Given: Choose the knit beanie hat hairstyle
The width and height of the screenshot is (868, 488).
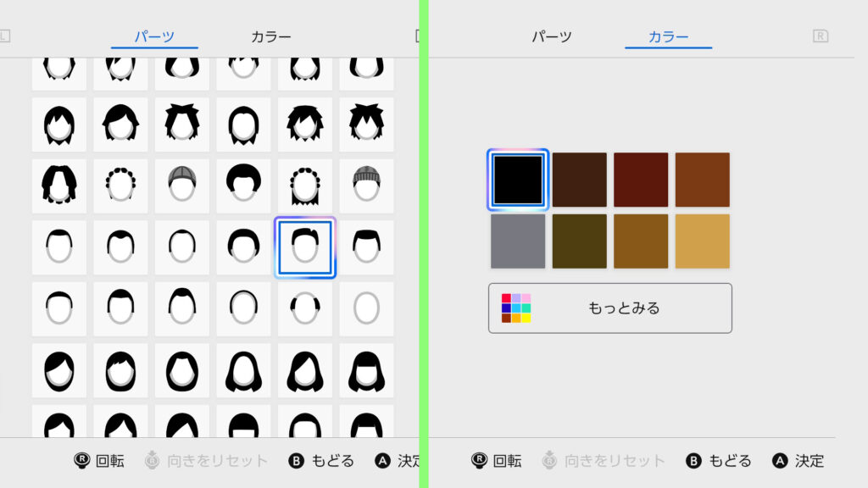Looking at the screenshot, I should (x=366, y=186).
